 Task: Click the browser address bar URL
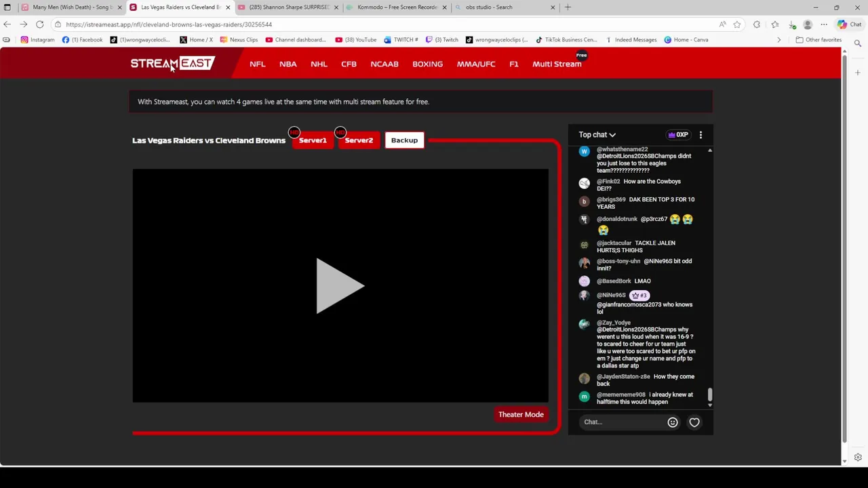[169, 24]
